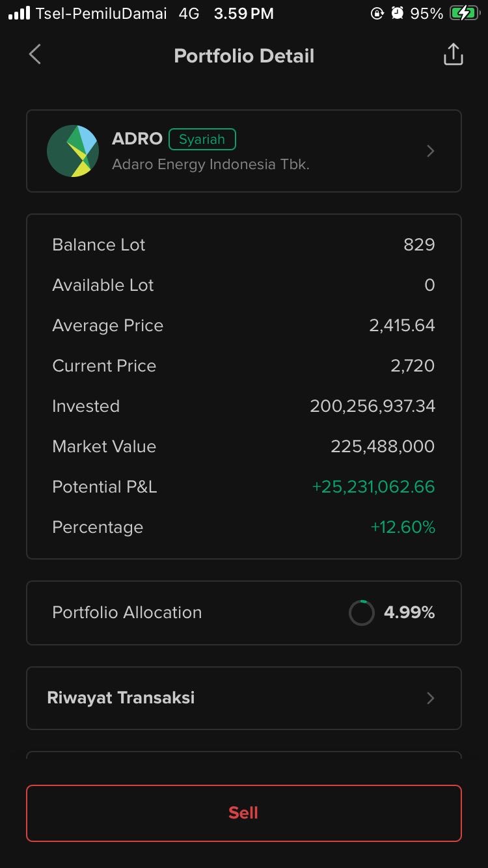The width and height of the screenshot is (488, 868).
Task: Tap the battery icon in status bar
Action: pos(463,14)
